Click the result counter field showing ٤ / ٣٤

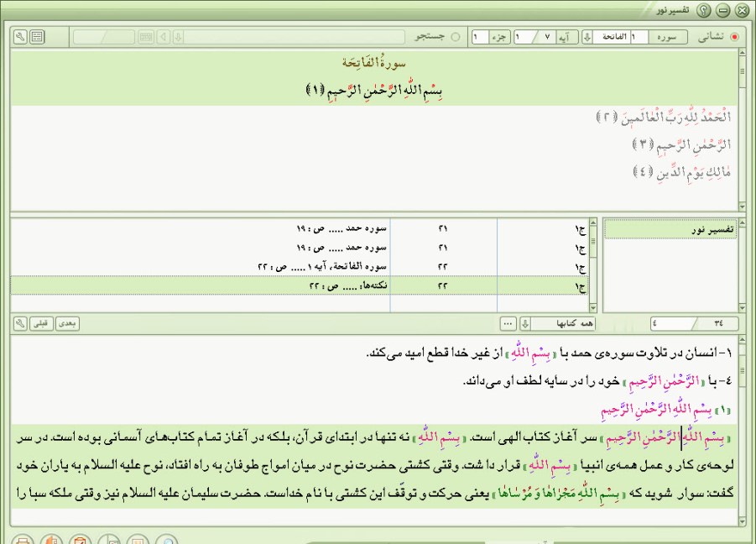click(694, 323)
